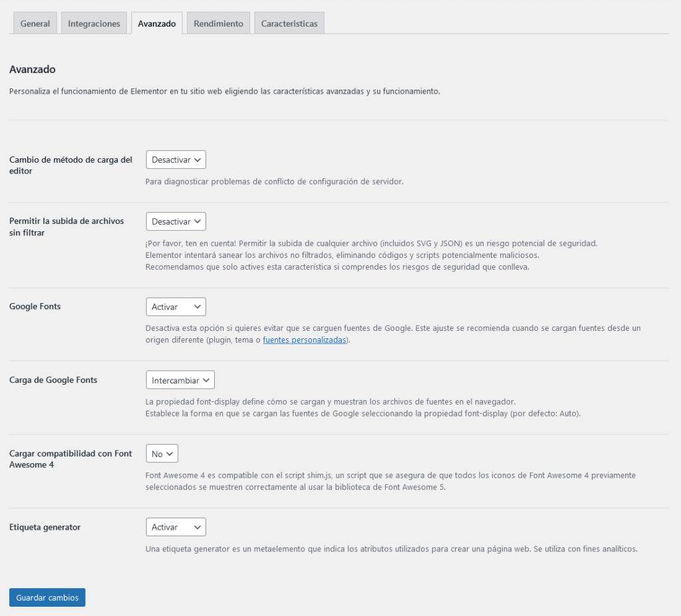681x616 pixels.
Task: Open the Intercambiar font-display dropdown
Action: [180, 379]
